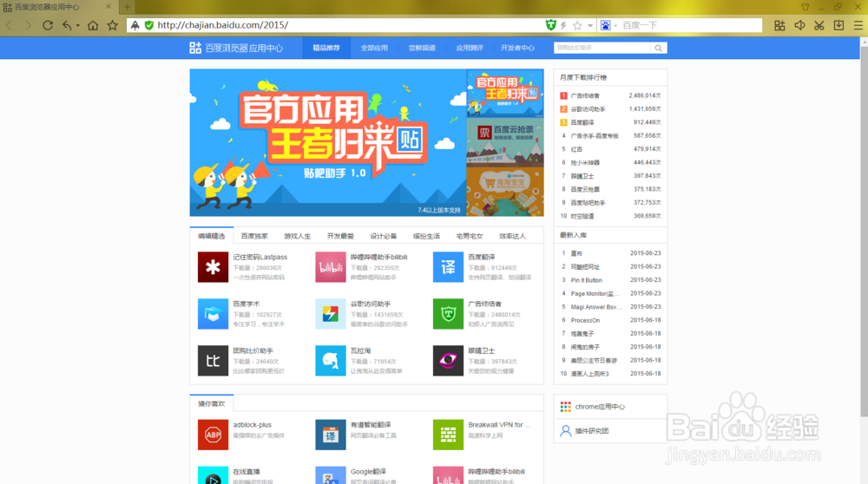
Task: Open the 瓦拉淘 dolphin icon
Action: (x=331, y=361)
